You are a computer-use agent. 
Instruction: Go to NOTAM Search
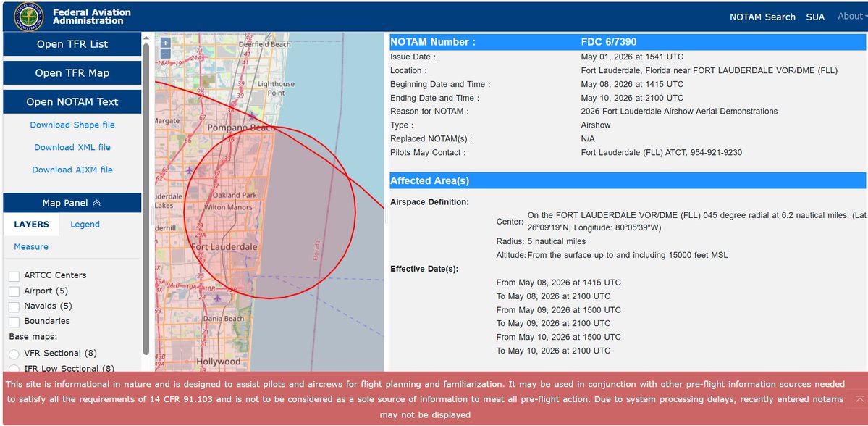(x=762, y=17)
